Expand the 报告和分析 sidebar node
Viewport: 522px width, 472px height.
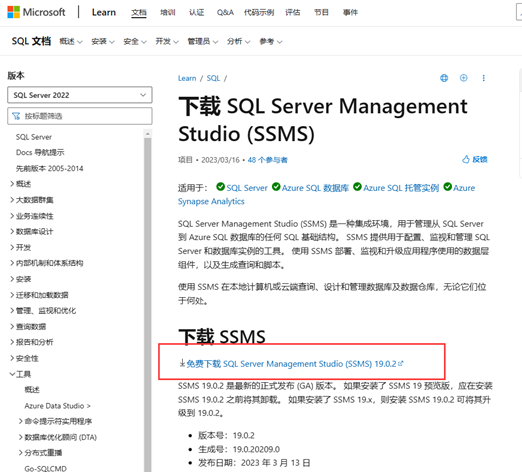tap(32, 342)
